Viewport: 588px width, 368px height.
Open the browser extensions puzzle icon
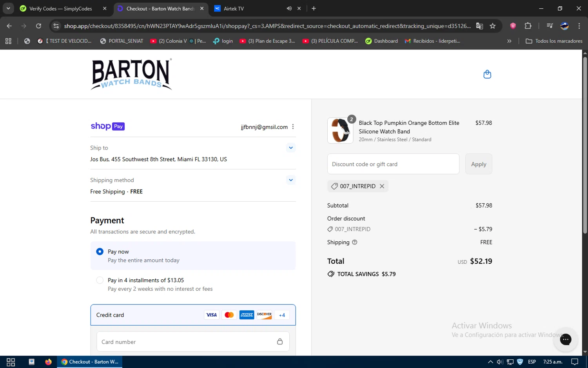[528, 26]
